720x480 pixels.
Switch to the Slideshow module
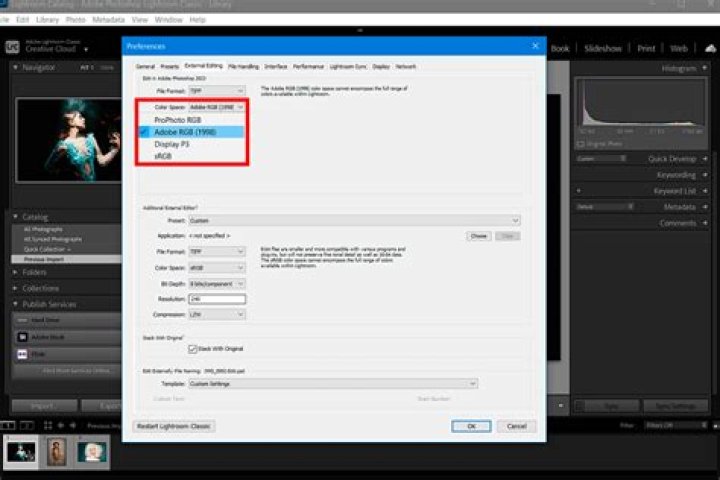(603, 48)
